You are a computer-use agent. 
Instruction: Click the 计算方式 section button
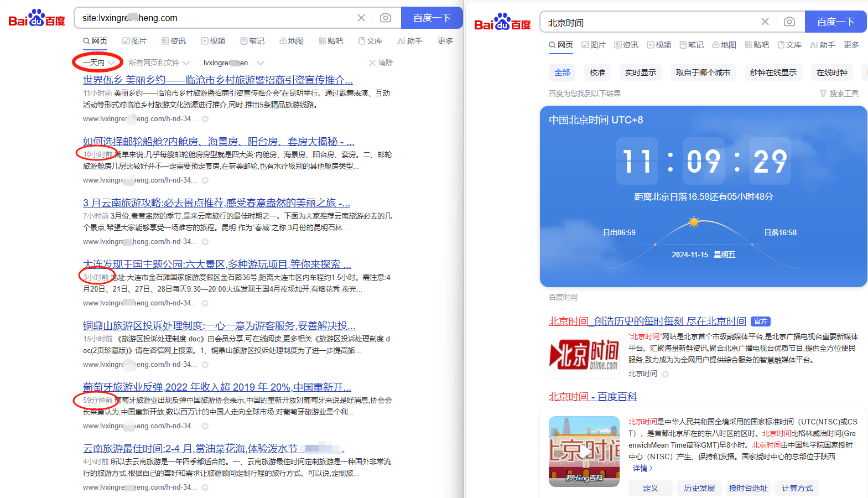[x=797, y=488]
